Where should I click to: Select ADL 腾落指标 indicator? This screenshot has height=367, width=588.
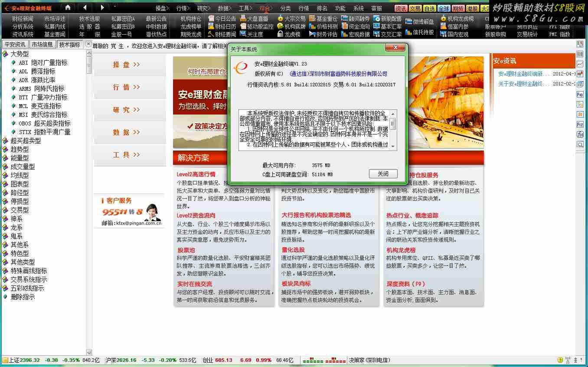tap(37, 71)
